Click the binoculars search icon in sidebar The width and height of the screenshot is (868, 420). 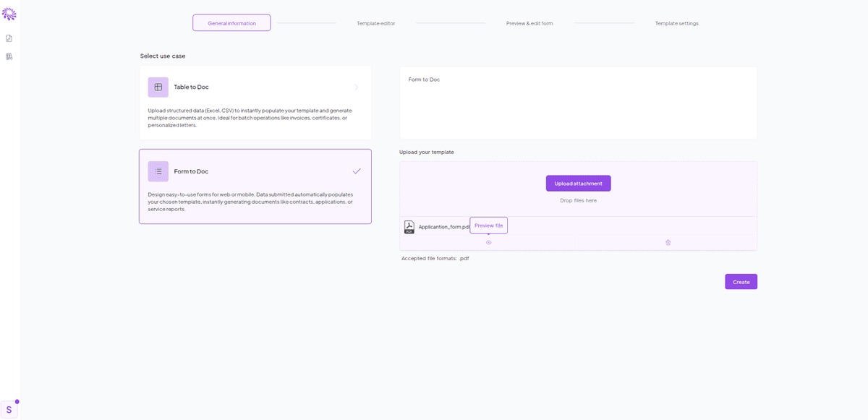tap(9, 56)
